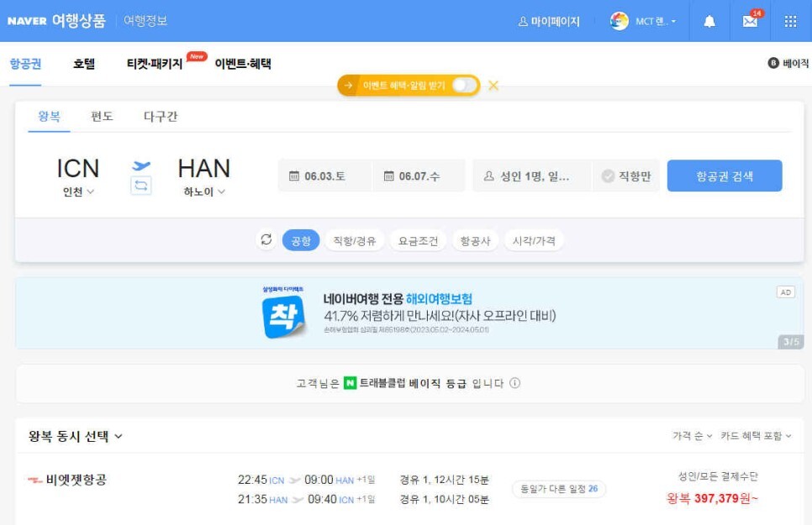The image size is (812, 525).
Task: Open the apps grid menu
Action: click(x=790, y=21)
